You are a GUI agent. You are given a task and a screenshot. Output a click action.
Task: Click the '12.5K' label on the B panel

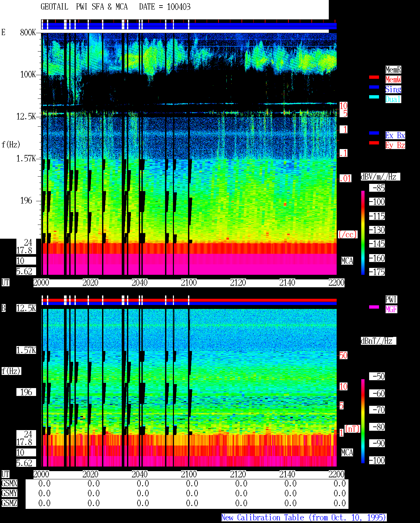pos(26,308)
